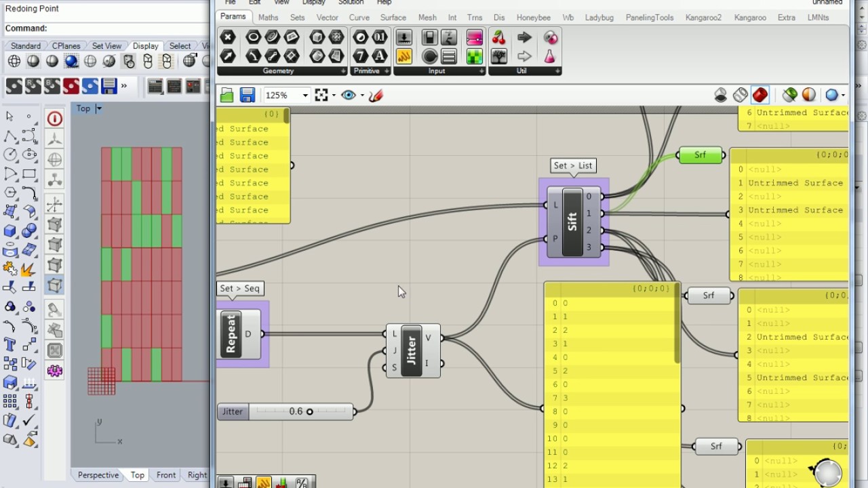Image resolution: width=868 pixels, height=488 pixels.
Task: Select the Boolean toggle input component icon
Action: coord(429,37)
